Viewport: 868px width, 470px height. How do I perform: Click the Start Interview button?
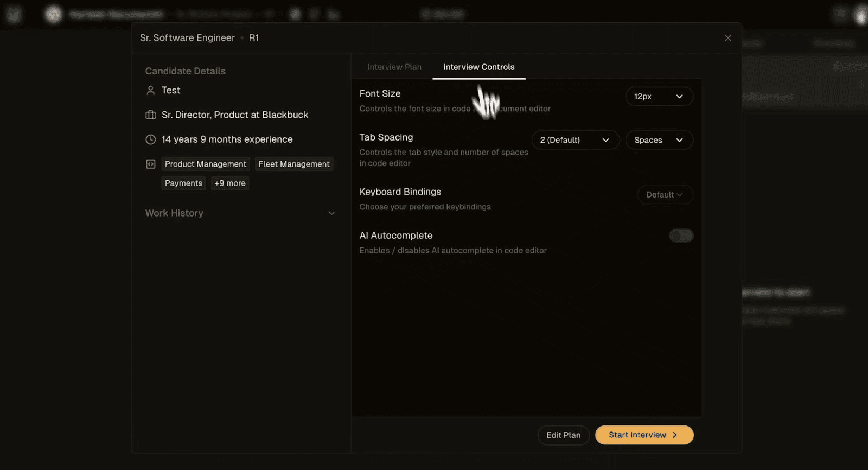click(644, 435)
